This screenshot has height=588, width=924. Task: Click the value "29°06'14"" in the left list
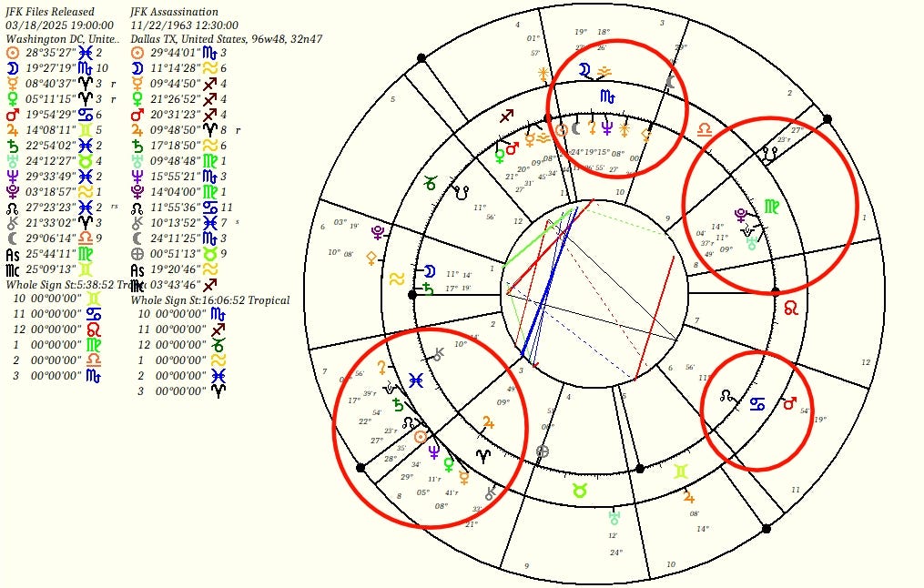[x=51, y=238]
